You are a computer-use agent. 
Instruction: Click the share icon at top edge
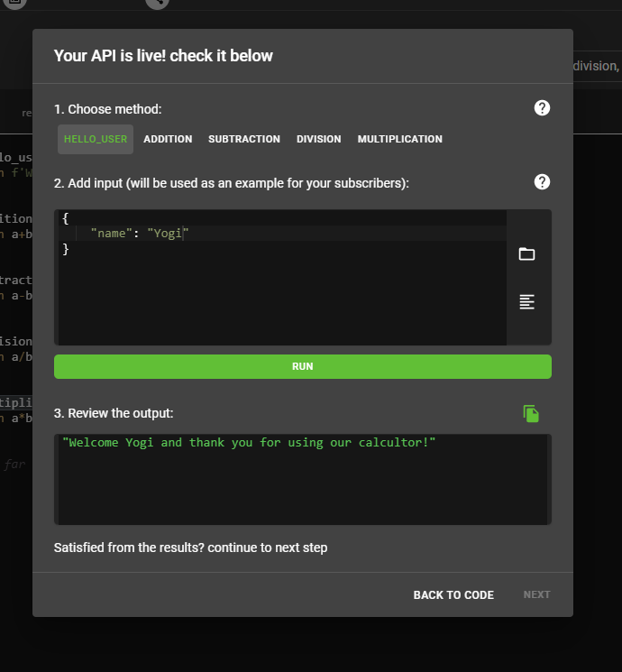tap(157, 3)
